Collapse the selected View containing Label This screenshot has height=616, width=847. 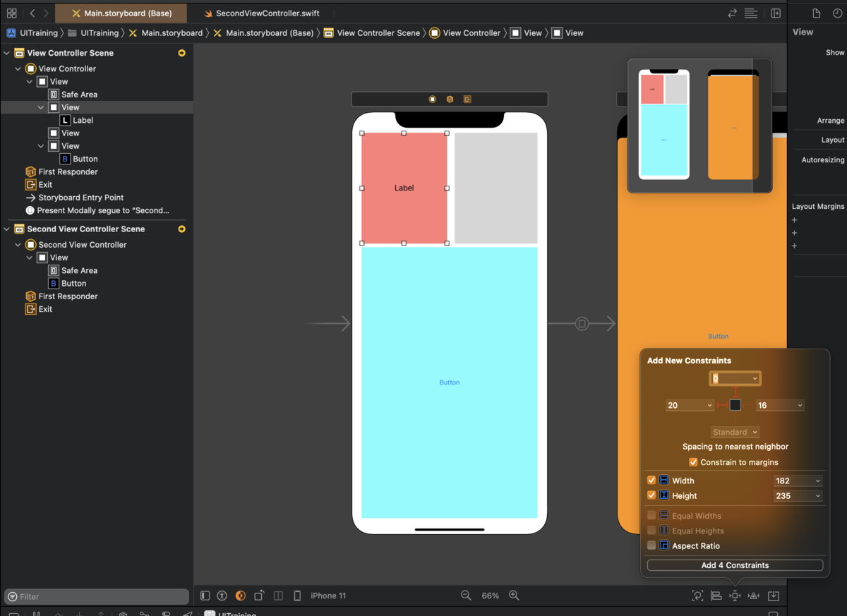(41, 107)
